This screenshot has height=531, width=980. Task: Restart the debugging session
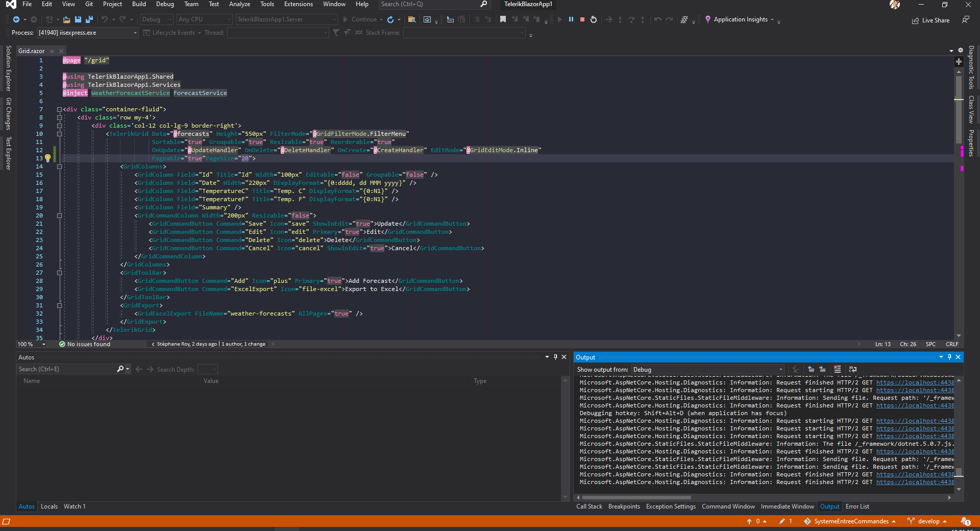pos(594,19)
